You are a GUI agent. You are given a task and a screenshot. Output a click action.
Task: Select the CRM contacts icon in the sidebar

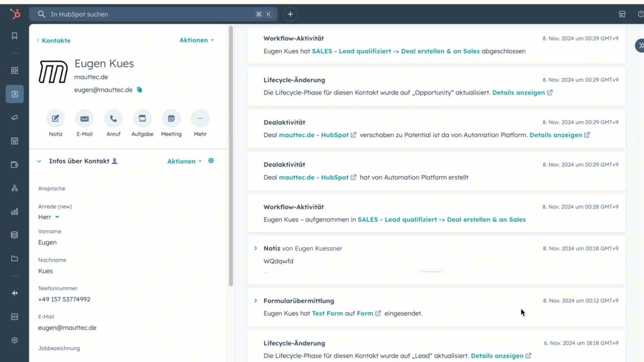(14, 94)
